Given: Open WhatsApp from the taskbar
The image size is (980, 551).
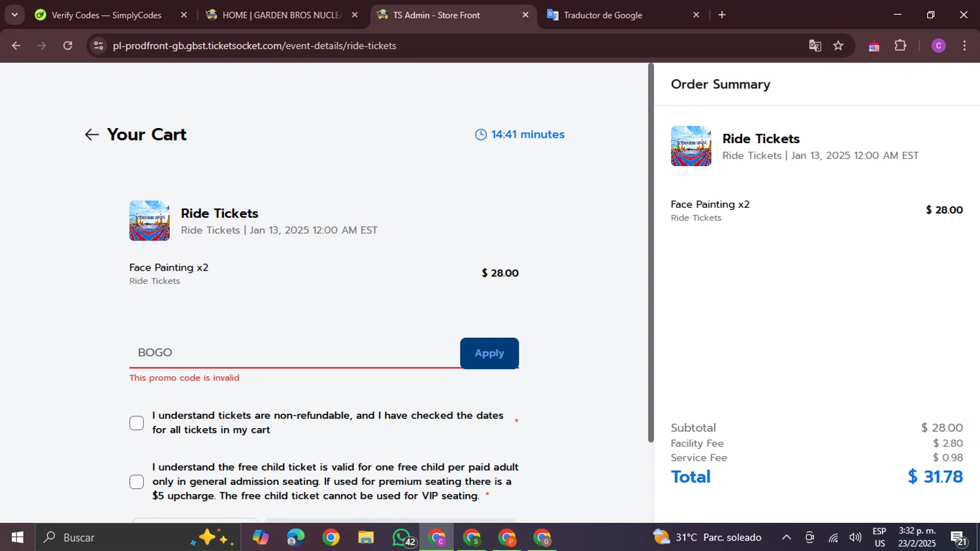Looking at the screenshot, I should pyautogui.click(x=402, y=537).
